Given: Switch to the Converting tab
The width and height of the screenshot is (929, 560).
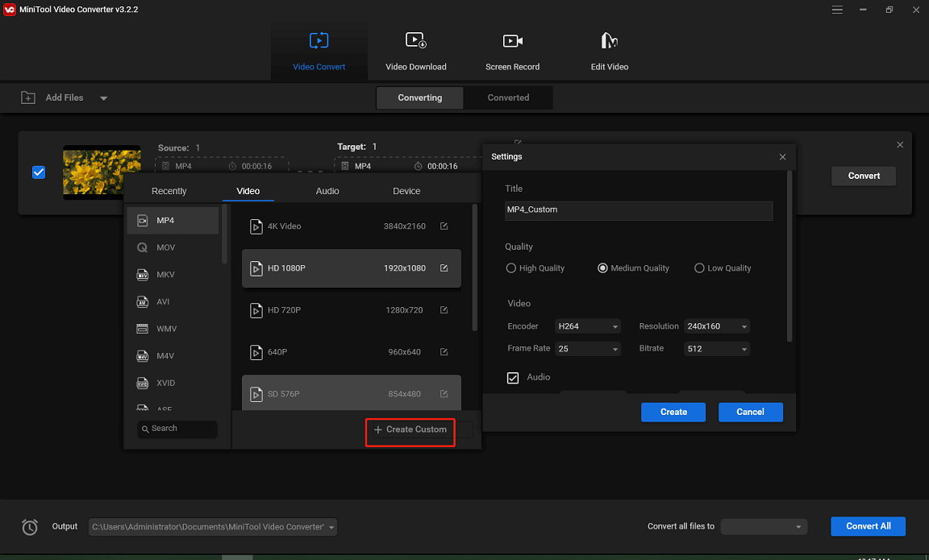Looking at the screenshot, I should pyautogui.click(x=419, y=97).
